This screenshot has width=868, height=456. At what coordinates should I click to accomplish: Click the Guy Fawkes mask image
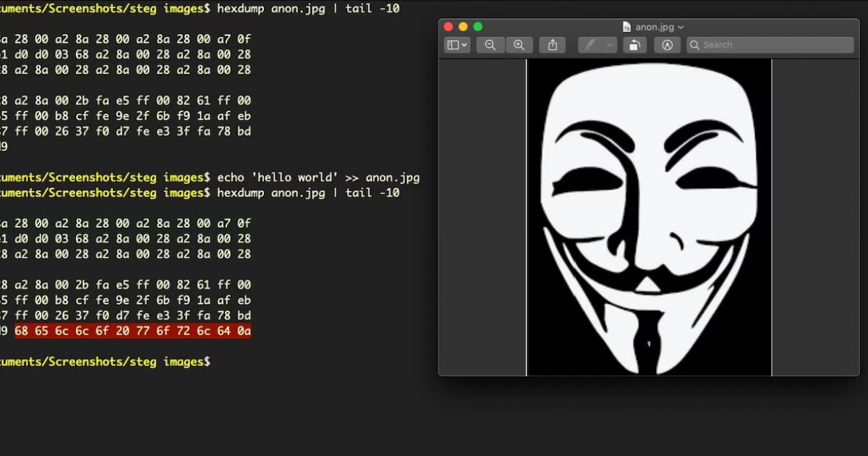(x=649, y=217)
